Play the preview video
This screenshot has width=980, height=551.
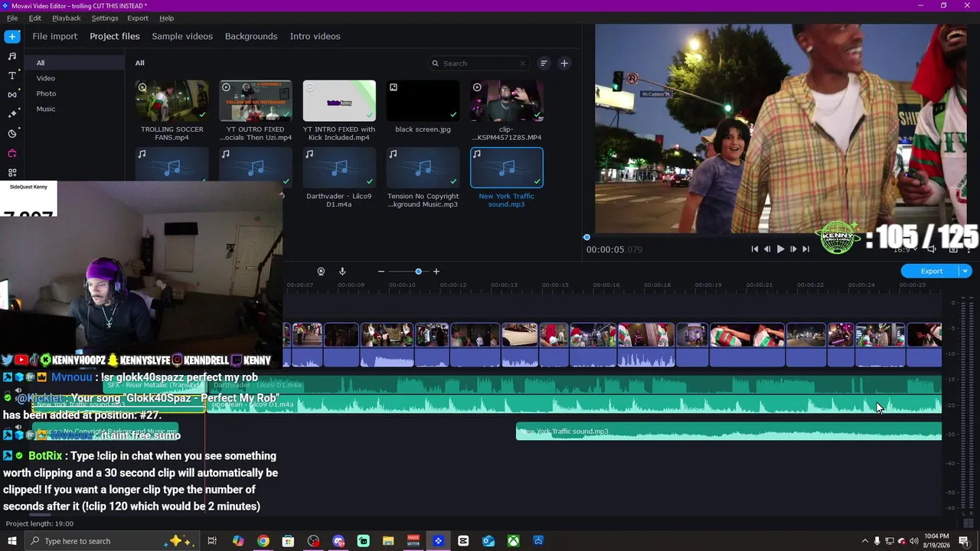780,249
